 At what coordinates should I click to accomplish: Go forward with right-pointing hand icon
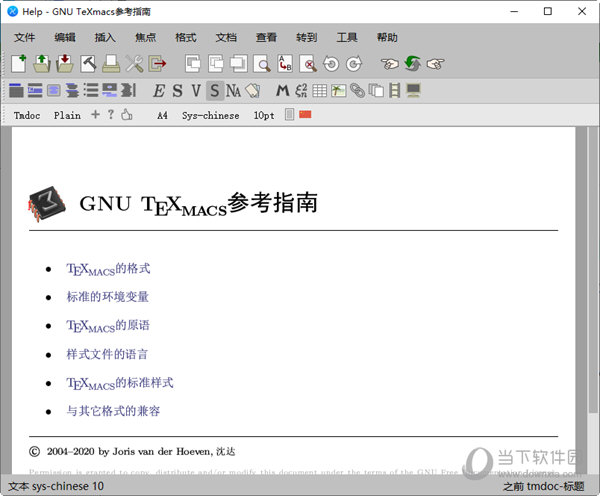pos(435,64)
